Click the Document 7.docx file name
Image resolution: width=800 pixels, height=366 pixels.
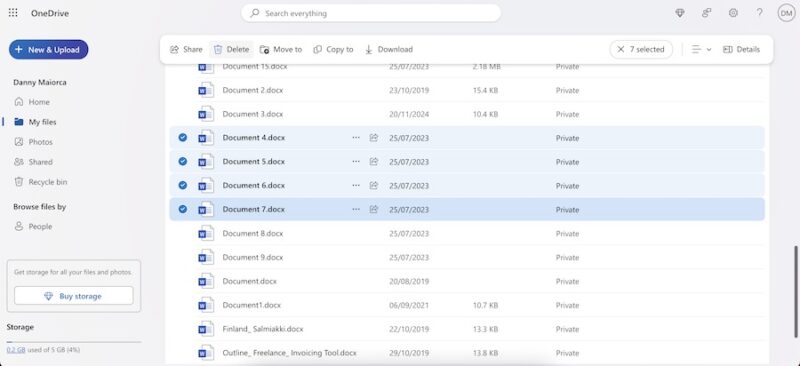tap(254, 209)
